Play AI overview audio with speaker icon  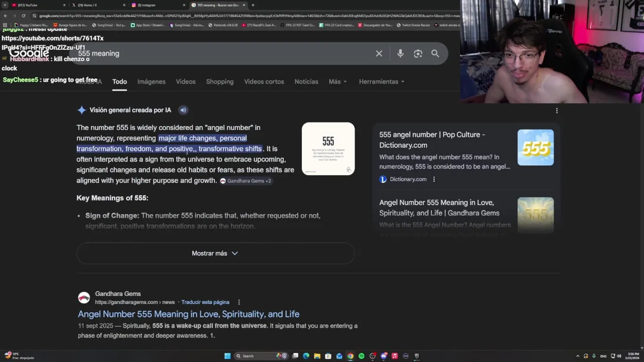183,110
